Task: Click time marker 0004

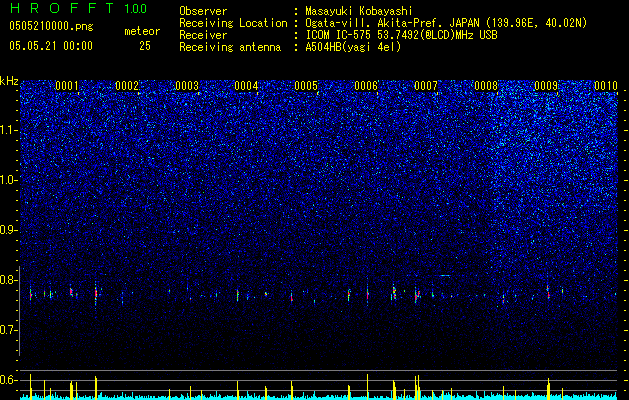Action: [x=246, y=86]
